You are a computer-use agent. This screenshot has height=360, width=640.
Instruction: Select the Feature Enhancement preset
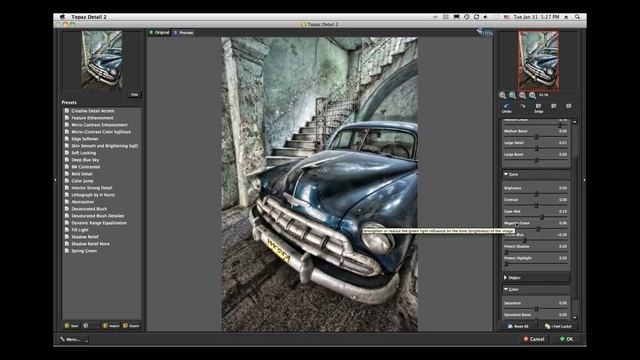coord(92,118)
